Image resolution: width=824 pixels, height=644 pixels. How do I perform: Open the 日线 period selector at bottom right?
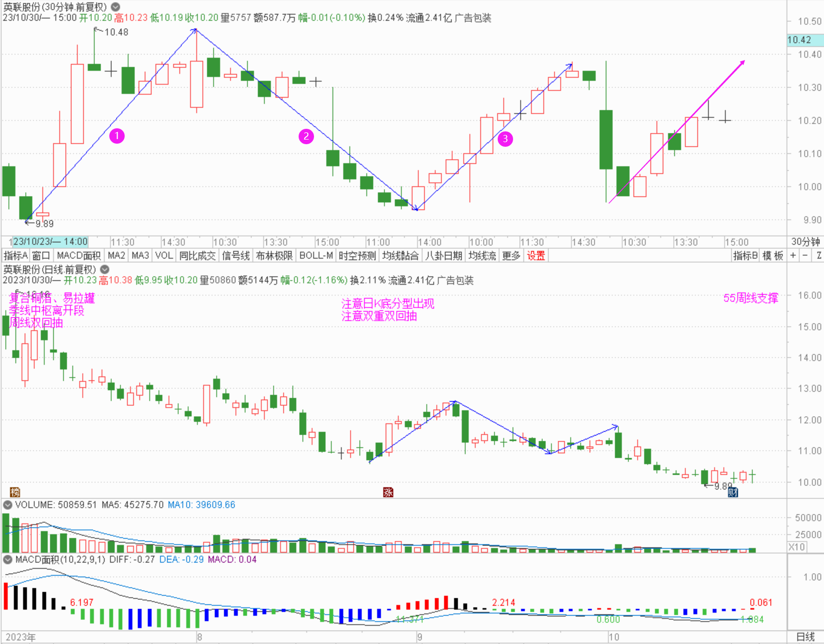(806, 637)
